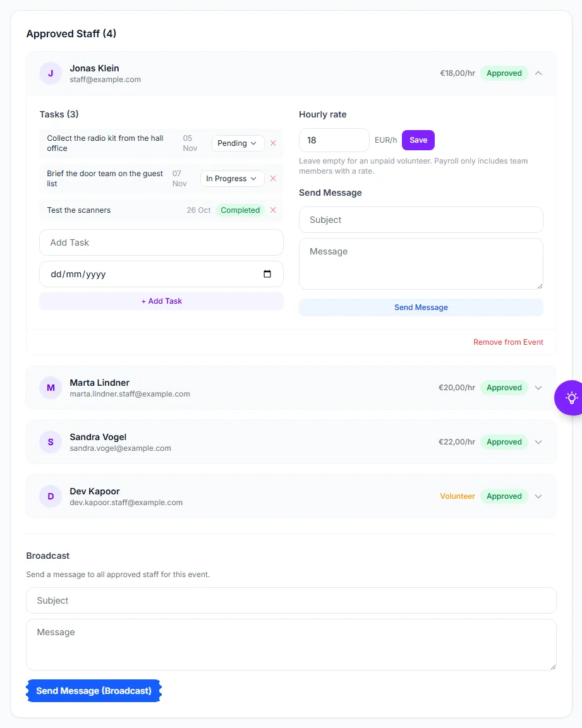
Task: Click the Broadcast Subject field
Action: tap(291, 600)
